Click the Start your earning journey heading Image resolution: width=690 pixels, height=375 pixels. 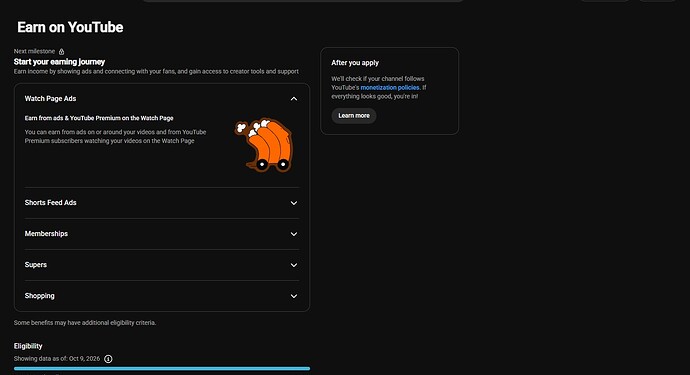pyautogui.click(x=59, y=62)
